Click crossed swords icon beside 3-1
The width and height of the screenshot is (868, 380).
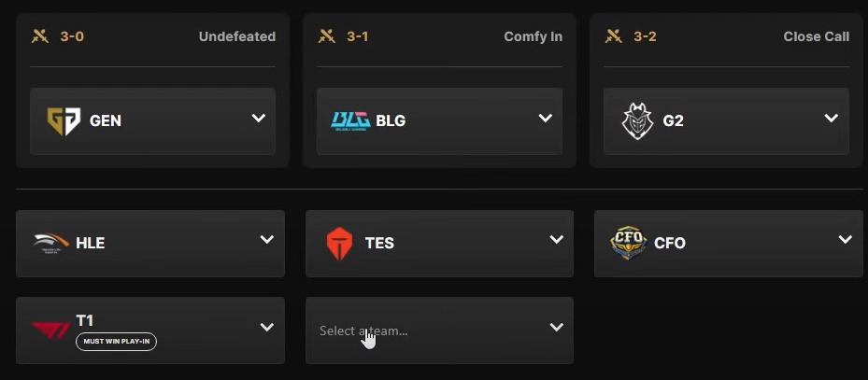pos(326,36)
